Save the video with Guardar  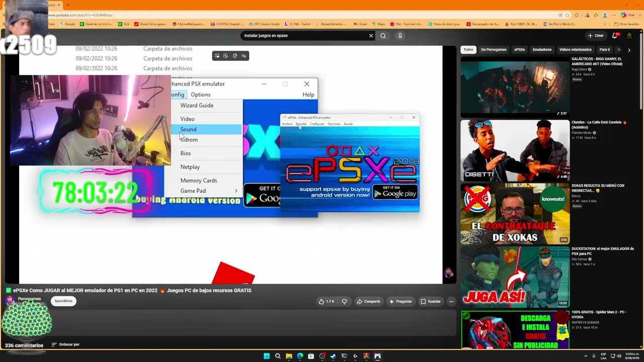pos(431,302)
